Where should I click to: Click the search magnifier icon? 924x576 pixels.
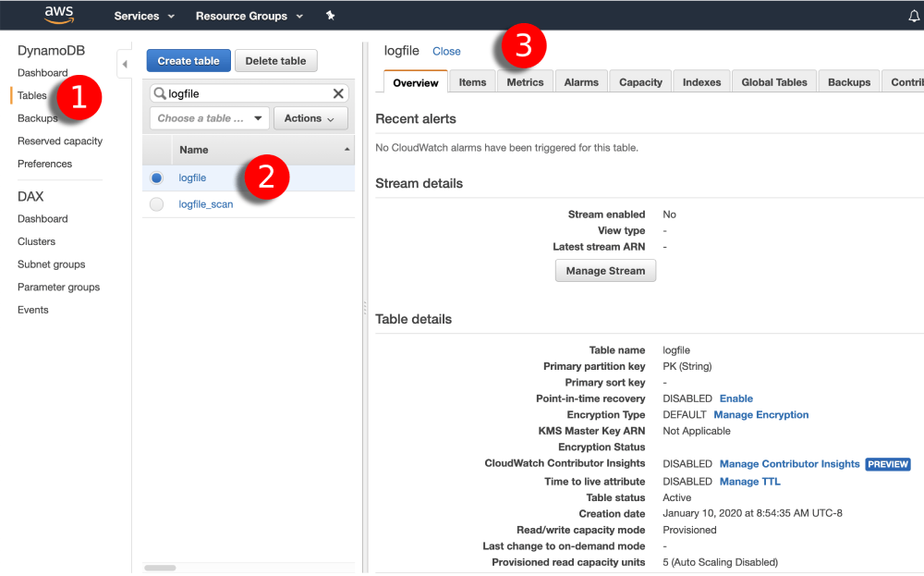pyautogui.click(x=159, y=93)
